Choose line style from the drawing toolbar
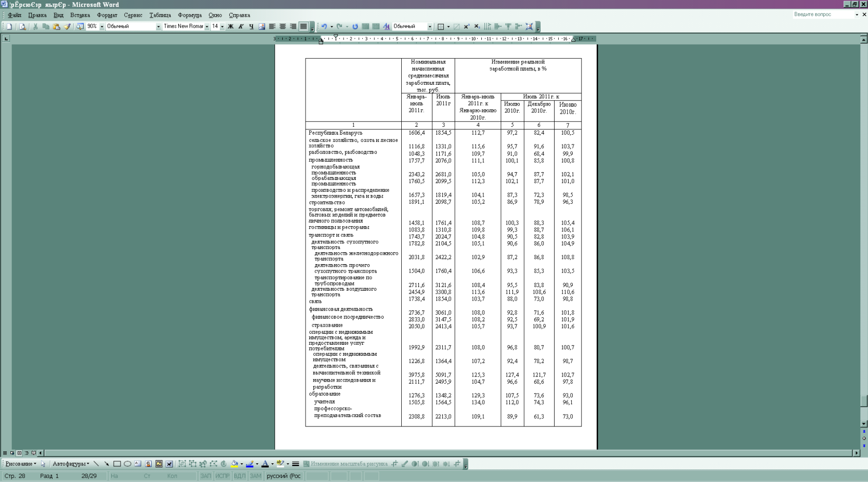Image resolution: width=868 pixels, height=482 pixels. click(296, 464)
